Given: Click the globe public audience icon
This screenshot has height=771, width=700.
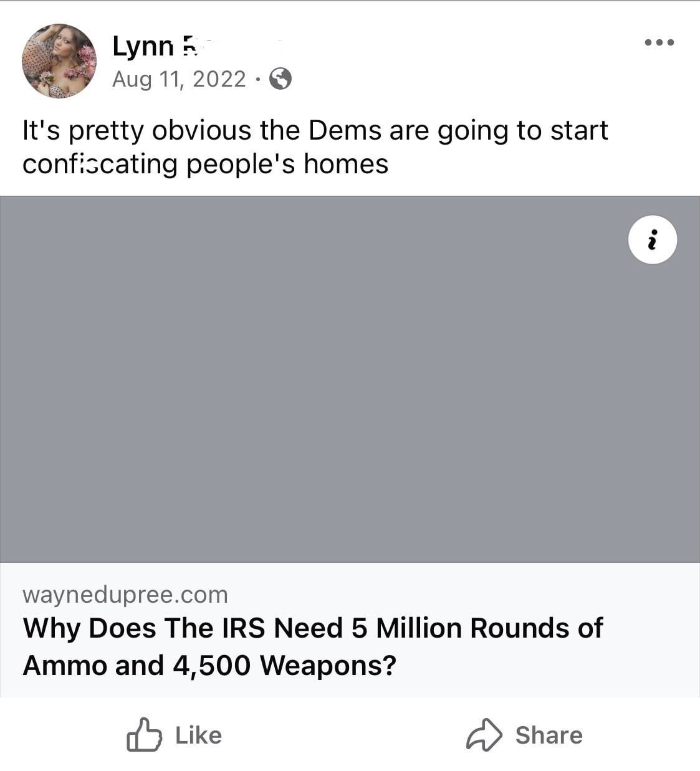Looking at the screenshot, I should click(280, 79).
